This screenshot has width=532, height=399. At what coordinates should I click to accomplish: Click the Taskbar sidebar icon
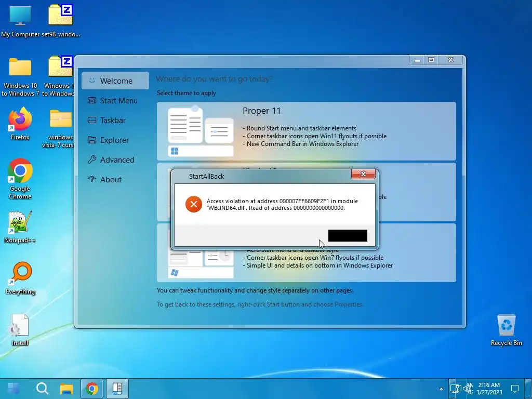tap(91, 120)
